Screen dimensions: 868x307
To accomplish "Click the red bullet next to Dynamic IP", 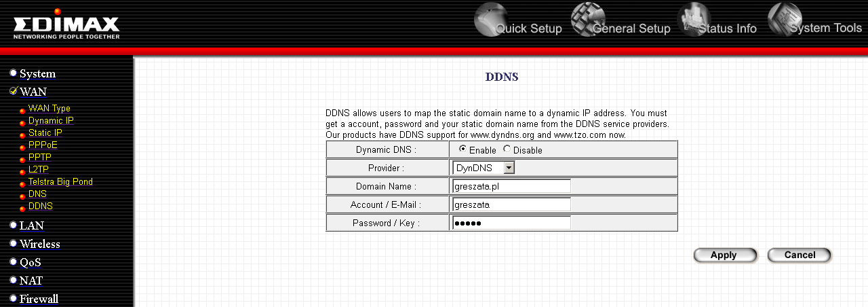I will pos(22,123).
